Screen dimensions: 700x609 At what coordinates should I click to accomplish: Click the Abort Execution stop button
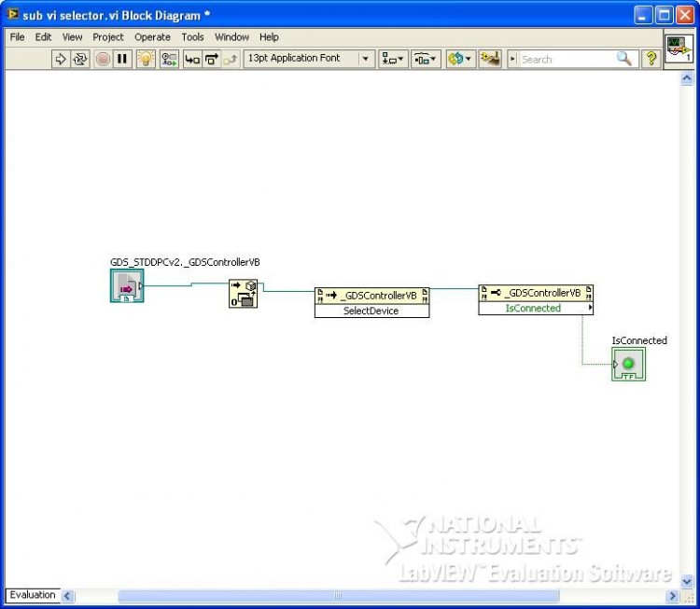point(103,59)
